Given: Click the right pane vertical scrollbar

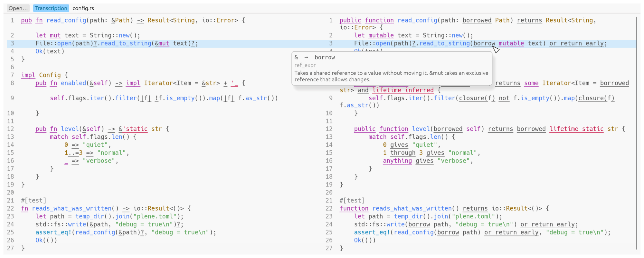Looking at the screenshot, I should click(637, 133).
